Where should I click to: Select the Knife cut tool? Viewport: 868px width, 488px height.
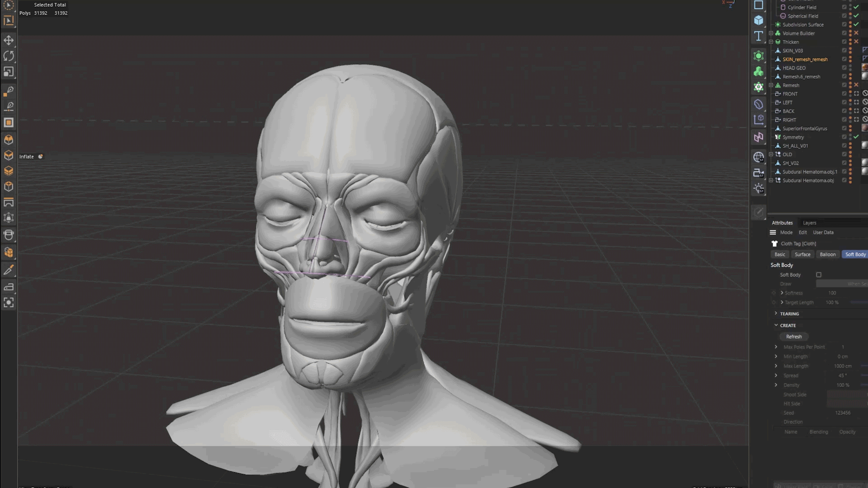click(9, 270)
